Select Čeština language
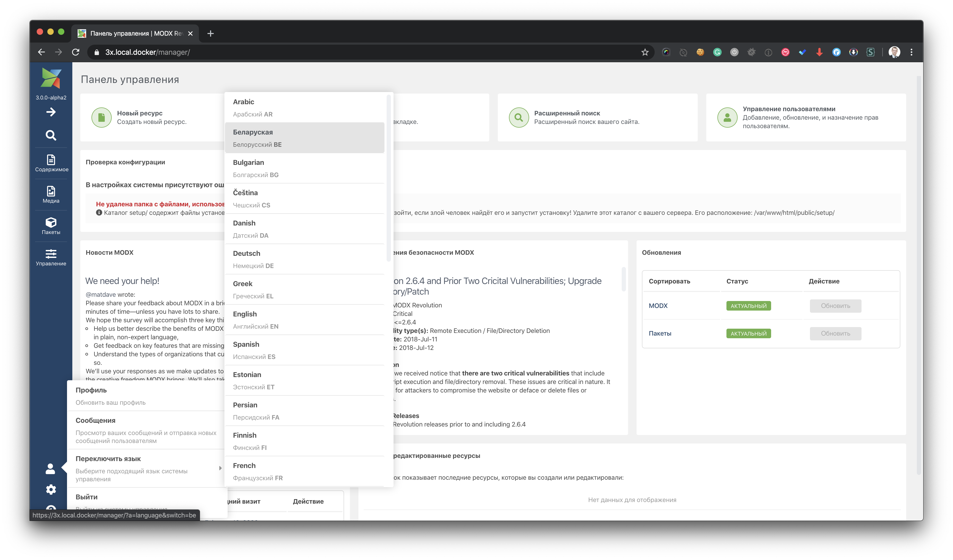Screen dimensions: 953x560 click(x=305, y=198)
